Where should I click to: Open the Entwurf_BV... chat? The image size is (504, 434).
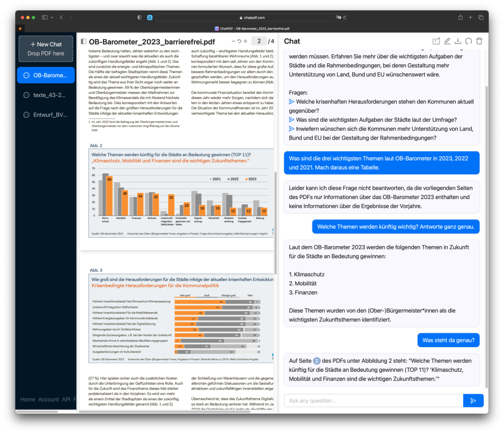46,115
